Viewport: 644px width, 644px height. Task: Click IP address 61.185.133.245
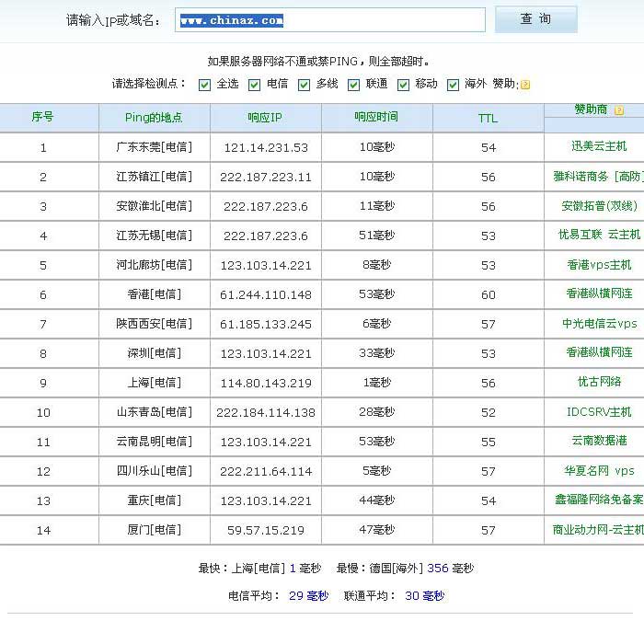tap(266, 325)
